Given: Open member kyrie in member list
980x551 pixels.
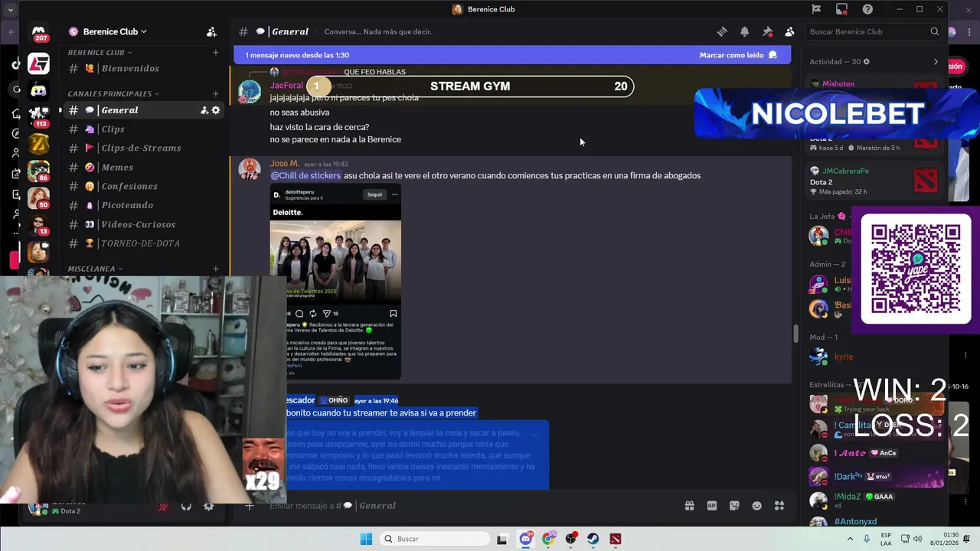Looking at the screenshot, I should pos(844,357).
